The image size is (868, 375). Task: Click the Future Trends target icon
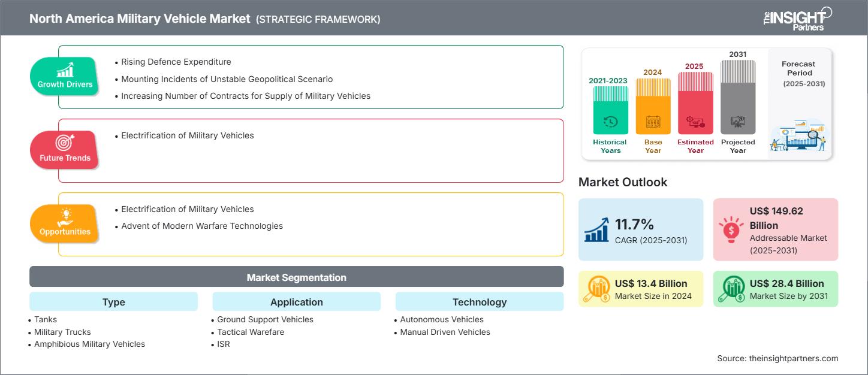click(x=65, y=143)
